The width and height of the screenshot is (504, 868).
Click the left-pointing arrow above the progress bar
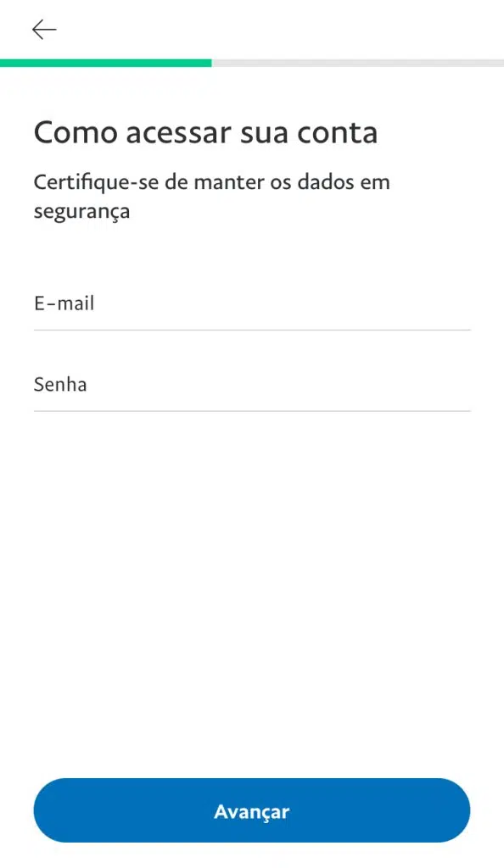coord(43,30)
